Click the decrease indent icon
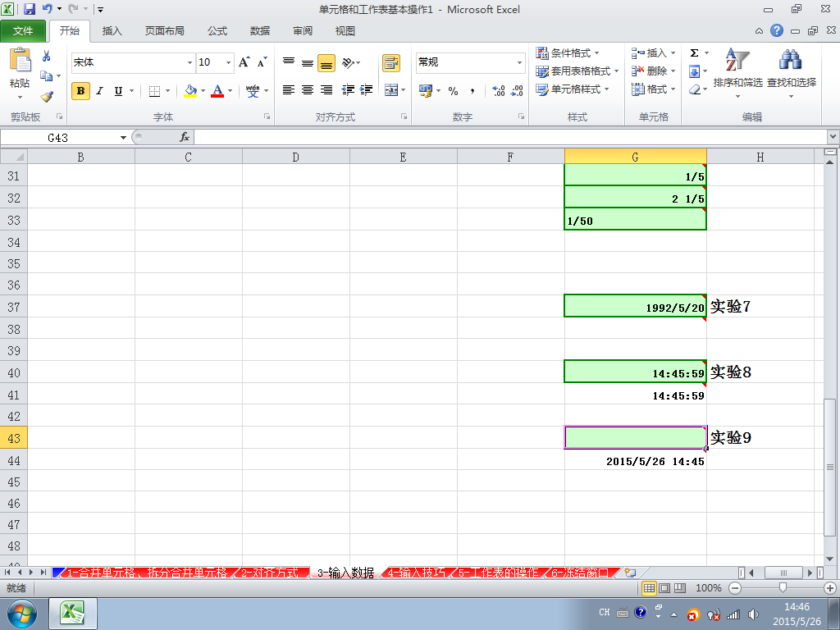Viewport: 840px width, 630px height. [348, 90]
